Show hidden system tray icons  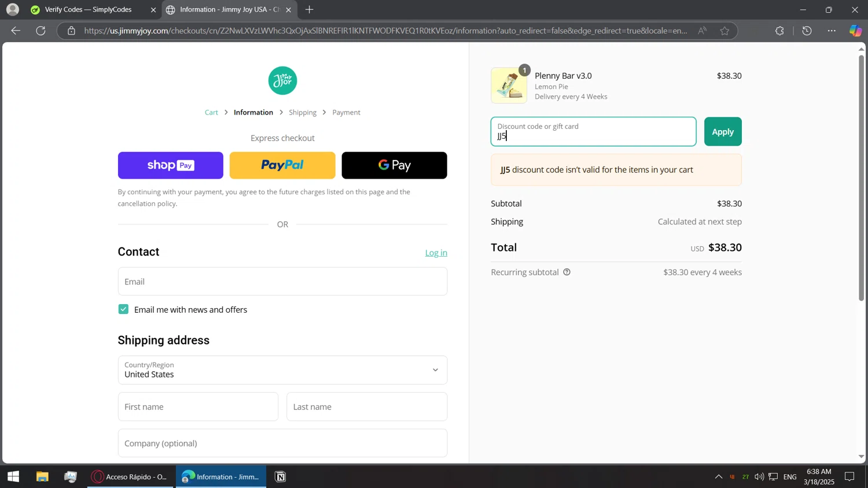click(x=719, y=477)
